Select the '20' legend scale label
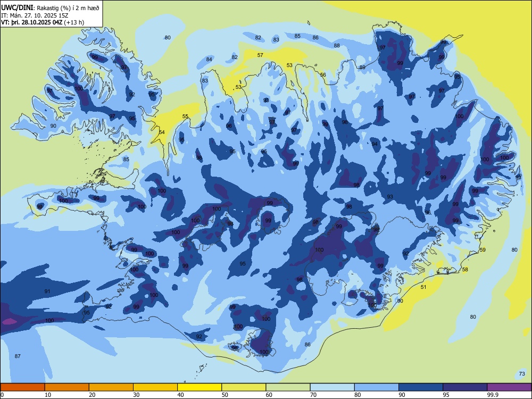 point(92,395)
